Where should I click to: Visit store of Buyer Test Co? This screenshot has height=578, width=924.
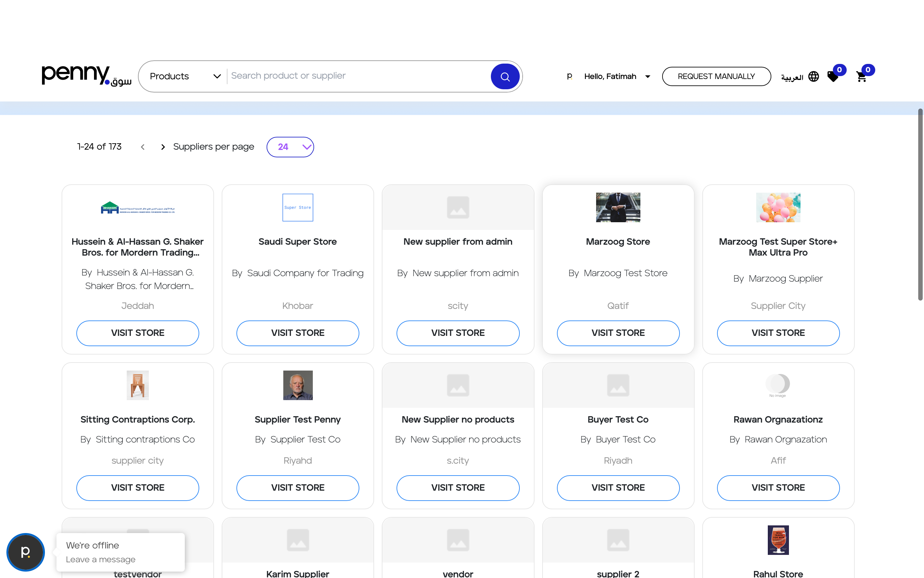[x=618, y=488]
